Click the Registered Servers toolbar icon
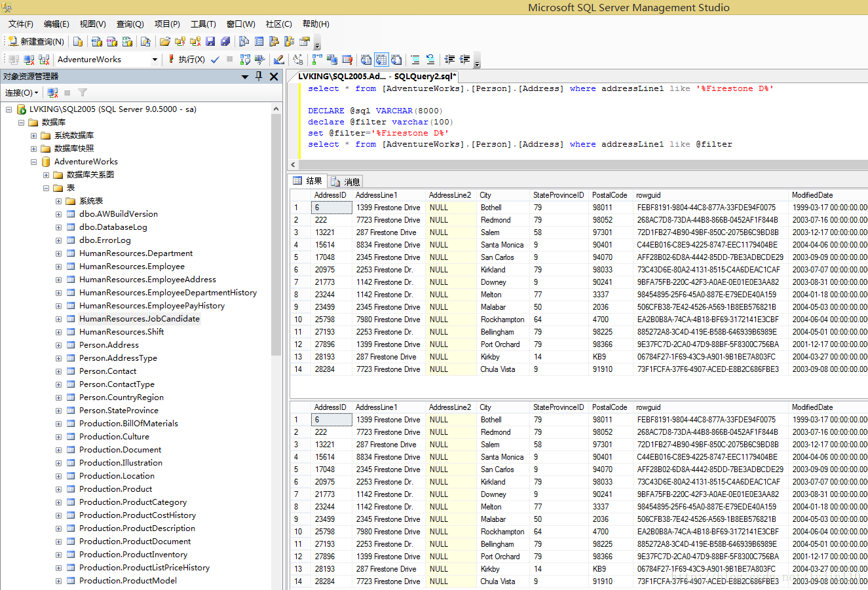This screenshot has width=868, height=590. tap(244, 41)
